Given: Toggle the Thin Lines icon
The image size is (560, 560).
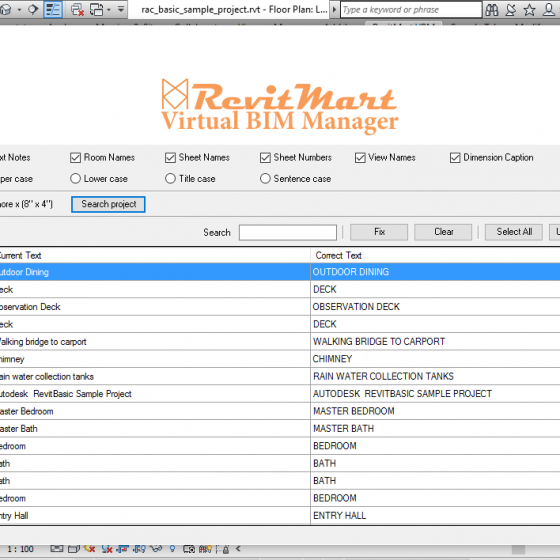Looking at the screenshot, I should tap(53, 9).
